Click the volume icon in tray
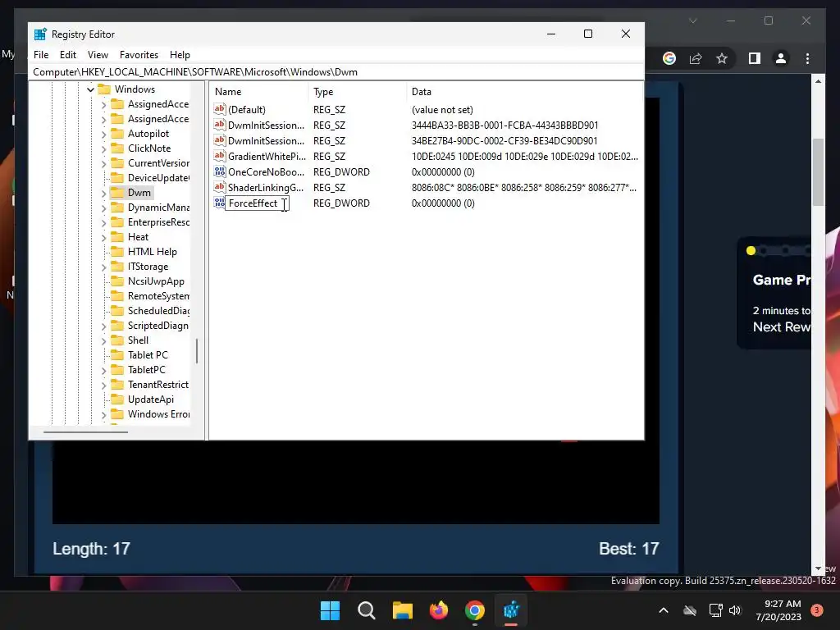Image resolution: width=840 pixels, height=630 pixels. pyautogui.click(x=735, y=610)
